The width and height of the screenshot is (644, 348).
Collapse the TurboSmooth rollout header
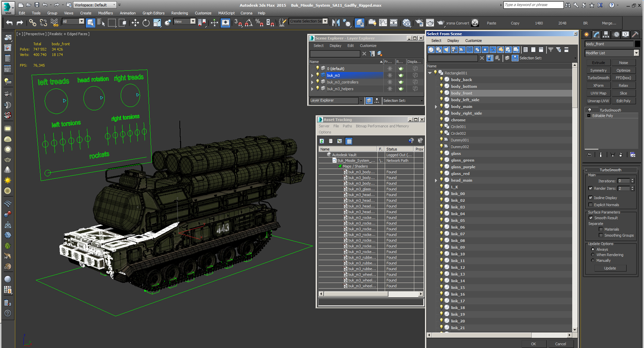click(610, 170)
